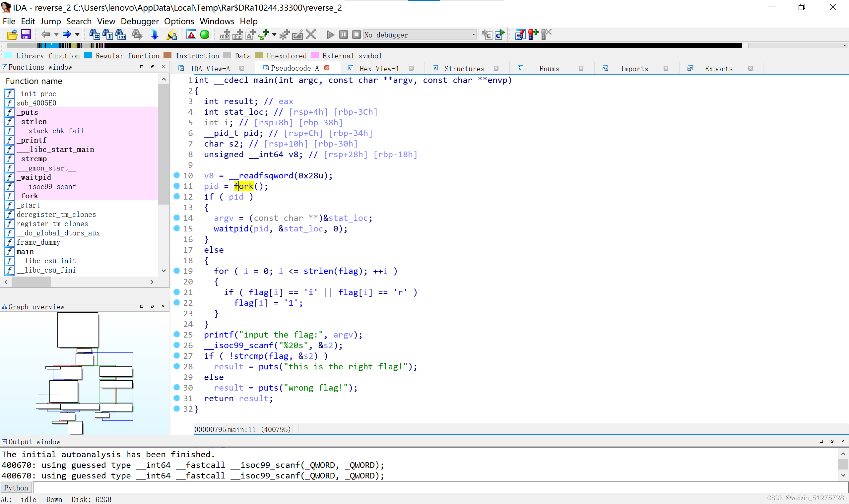Click the delete breakpoint gray X icon
Viewport: 849px width, 504px height.
(x=546, y=34)
